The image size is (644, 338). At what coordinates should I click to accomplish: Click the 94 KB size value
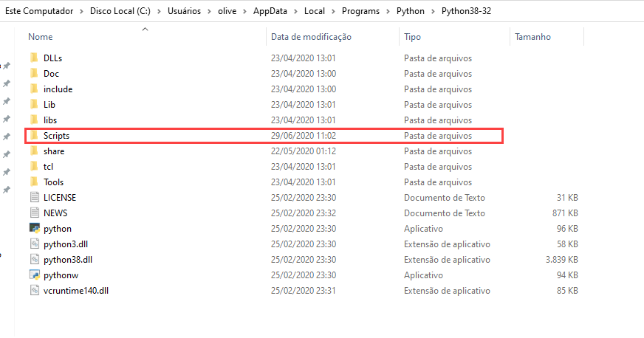point(567,275)
